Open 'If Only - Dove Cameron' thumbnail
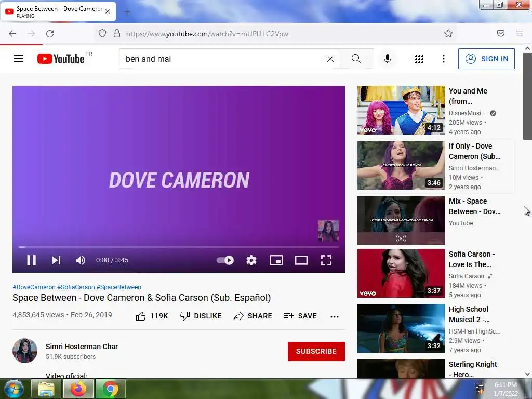532x399 pixels. (x=401, y=165)
